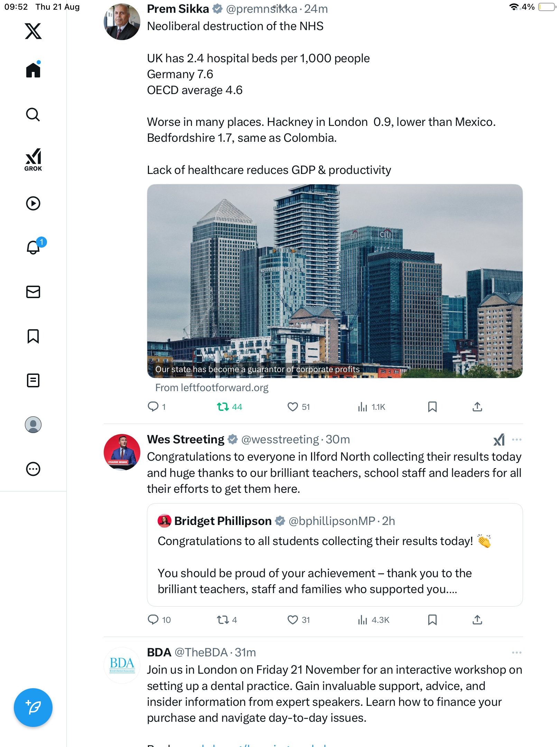Viewport: 560px width, 747px height.
Task: Like Prem Sikka's NHS post
Action: (x=293, y=407)
